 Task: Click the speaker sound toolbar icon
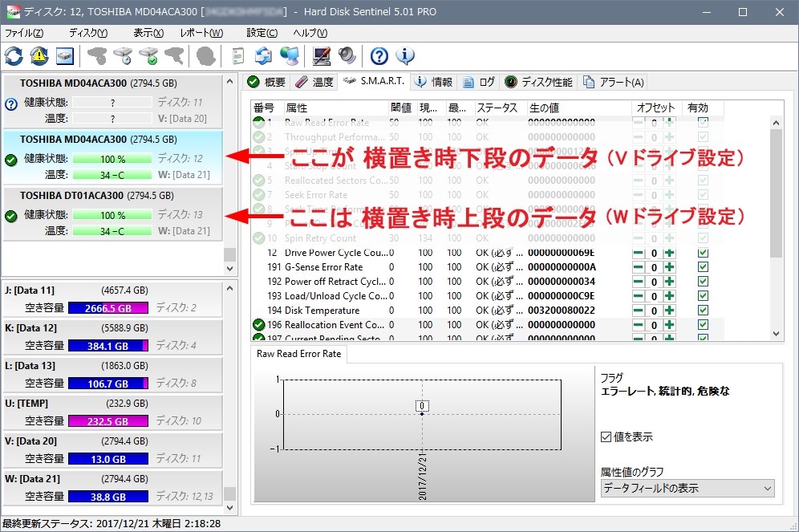click(347, 56)
